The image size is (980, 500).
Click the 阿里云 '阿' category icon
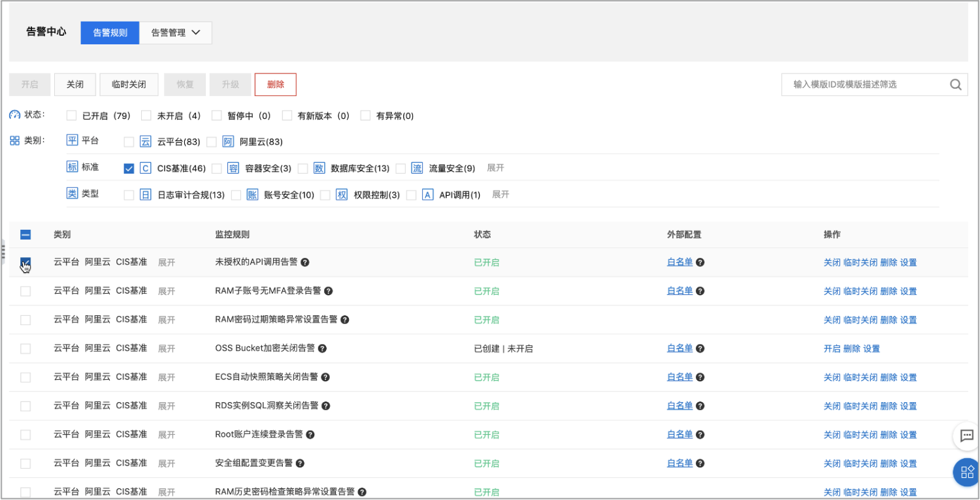coord(228,142)
